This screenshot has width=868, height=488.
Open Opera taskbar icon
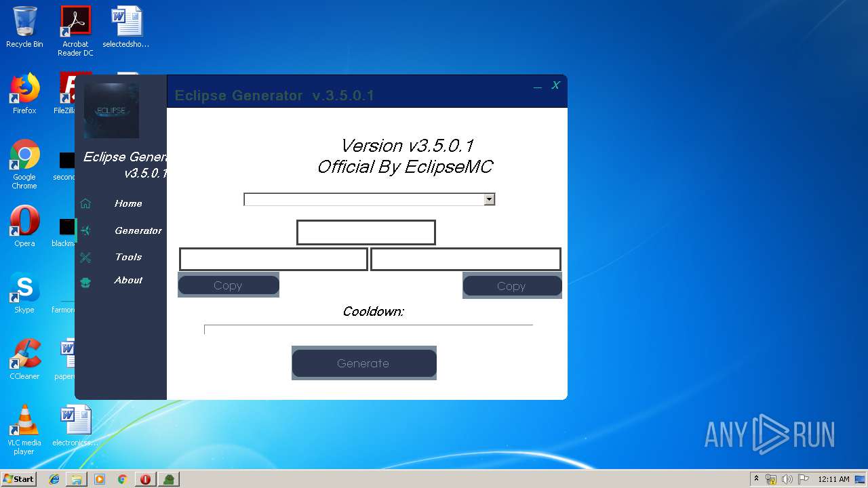click(145, 479)
